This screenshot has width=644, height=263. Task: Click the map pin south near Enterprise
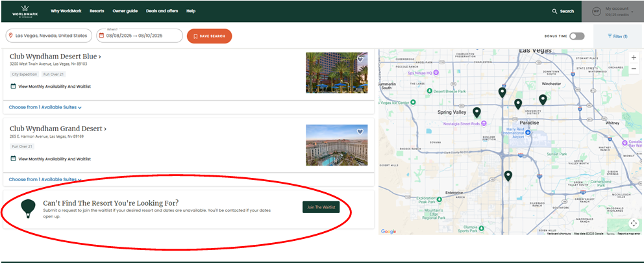pyautogui.click(x=508, y=176)
